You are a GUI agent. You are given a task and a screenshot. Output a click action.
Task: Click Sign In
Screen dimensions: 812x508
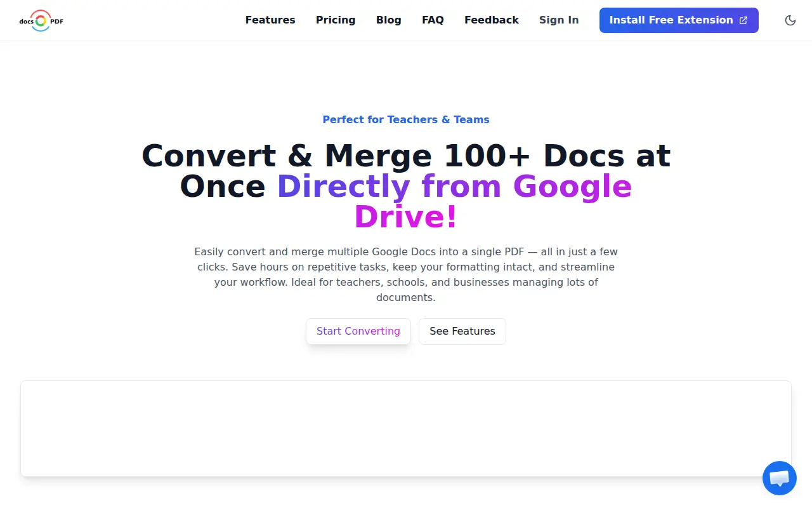(x=559, y=20)
